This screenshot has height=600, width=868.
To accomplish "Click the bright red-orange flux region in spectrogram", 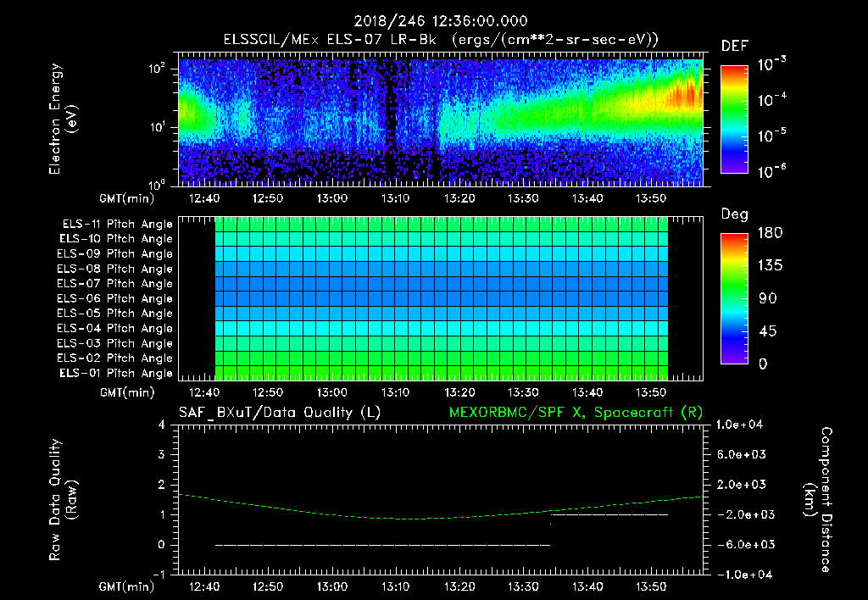I will coord(684,94).
